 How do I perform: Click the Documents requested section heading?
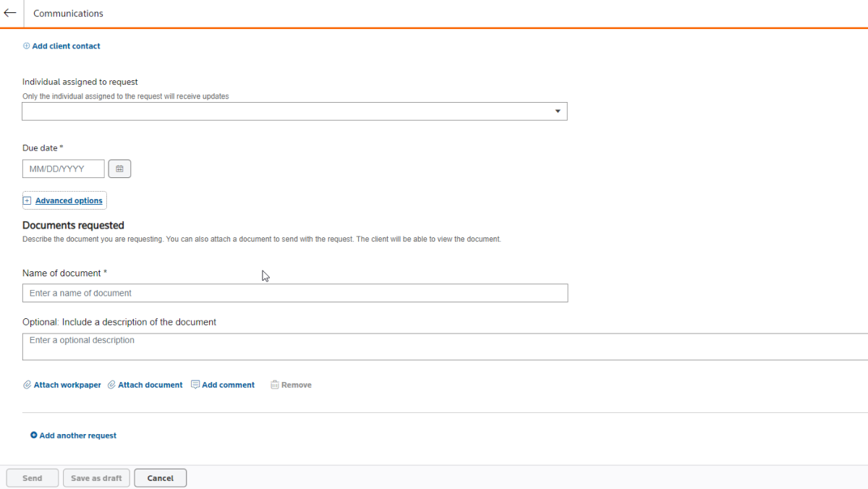pos(73,225)
